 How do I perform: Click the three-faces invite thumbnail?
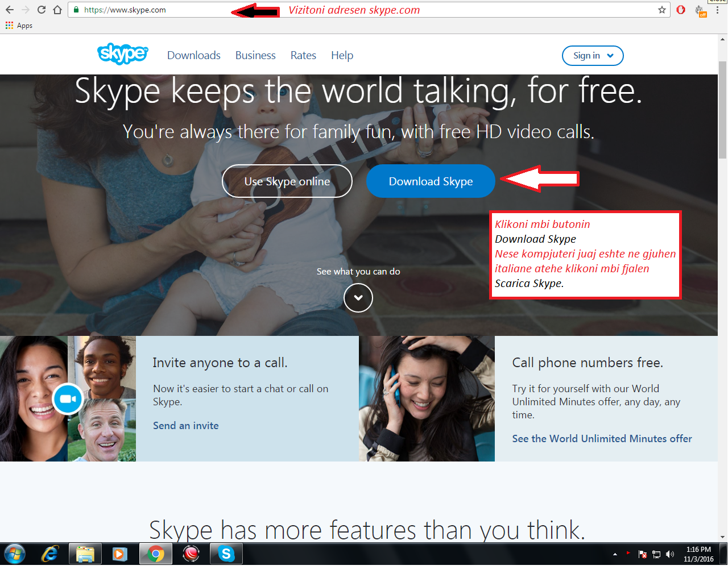coord(68,398)
